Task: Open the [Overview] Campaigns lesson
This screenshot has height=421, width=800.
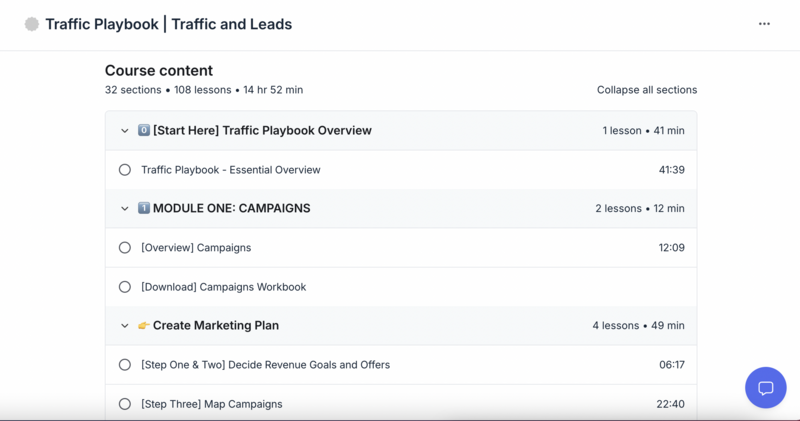Action: coord(196,247)
